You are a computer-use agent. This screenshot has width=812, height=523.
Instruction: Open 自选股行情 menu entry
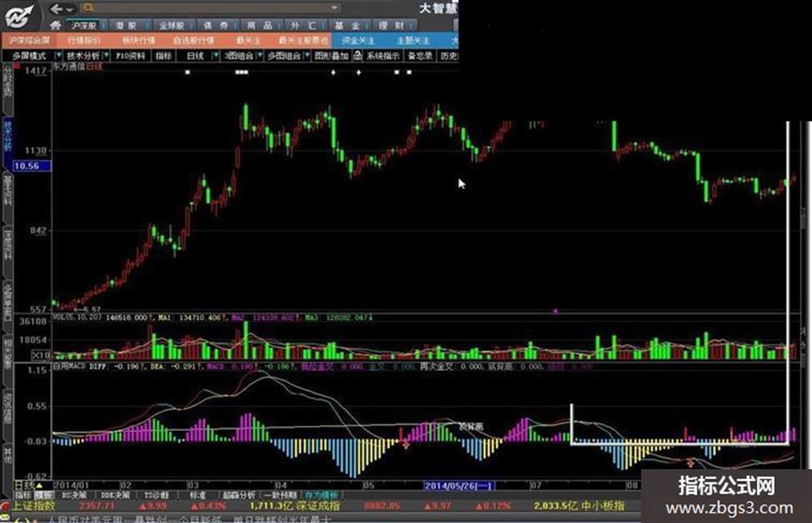click(x=193, y=40)
